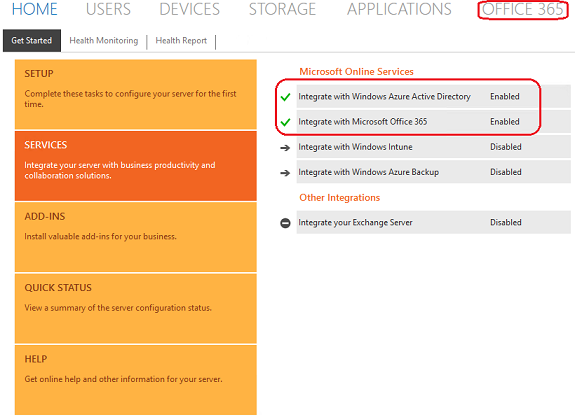The height and width of the screenshot is (417, 575).
Task: Click the Microsoft Online Services heading
Action: point(356,72)
